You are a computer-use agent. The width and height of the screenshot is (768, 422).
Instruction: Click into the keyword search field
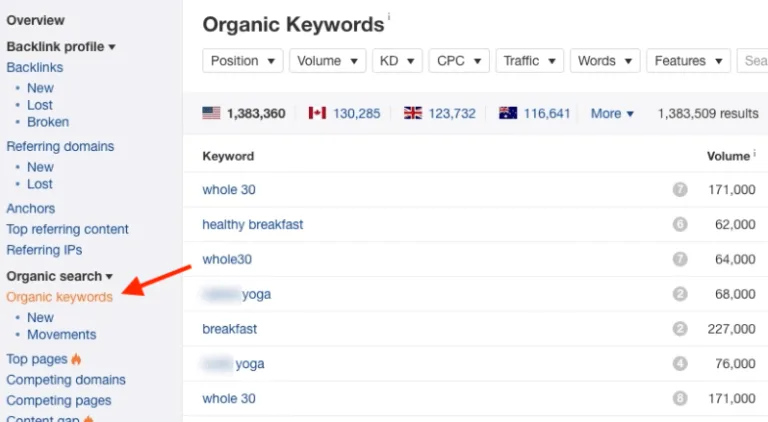coord(753,61)
